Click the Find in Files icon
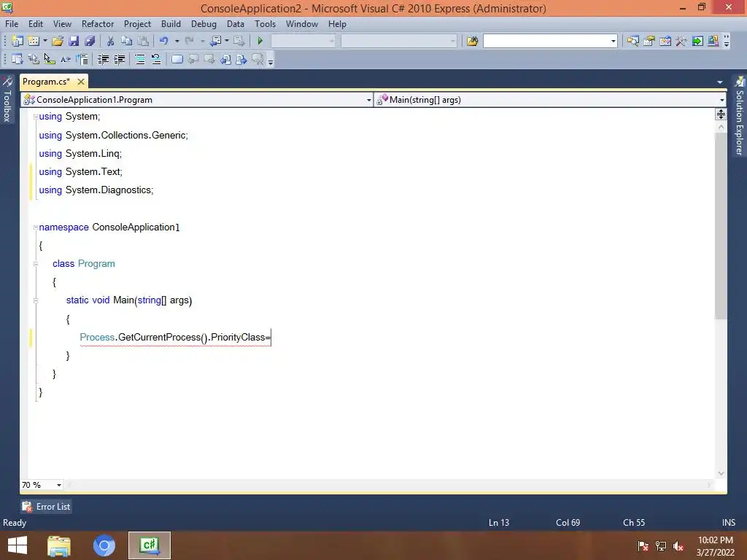747x560 pixels. pyautogui.click(x=472, y=41)
